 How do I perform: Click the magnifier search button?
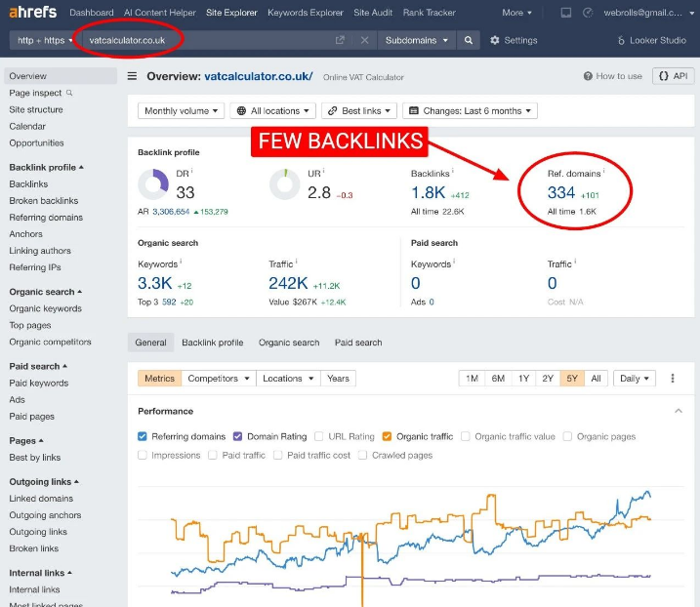coord(469,40)
